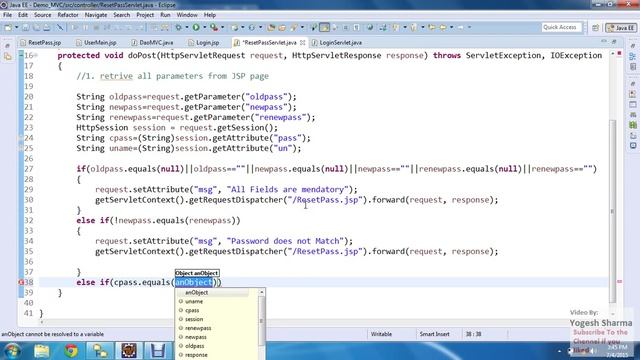Click the New file wizard icon
The width and height of the screenshot is (640, 360).
coord(8,27)
